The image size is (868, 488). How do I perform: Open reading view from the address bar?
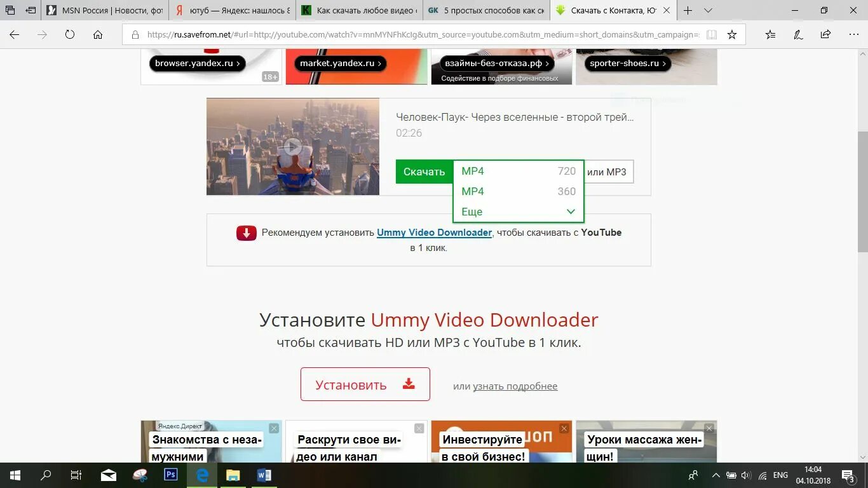(712, 35)
